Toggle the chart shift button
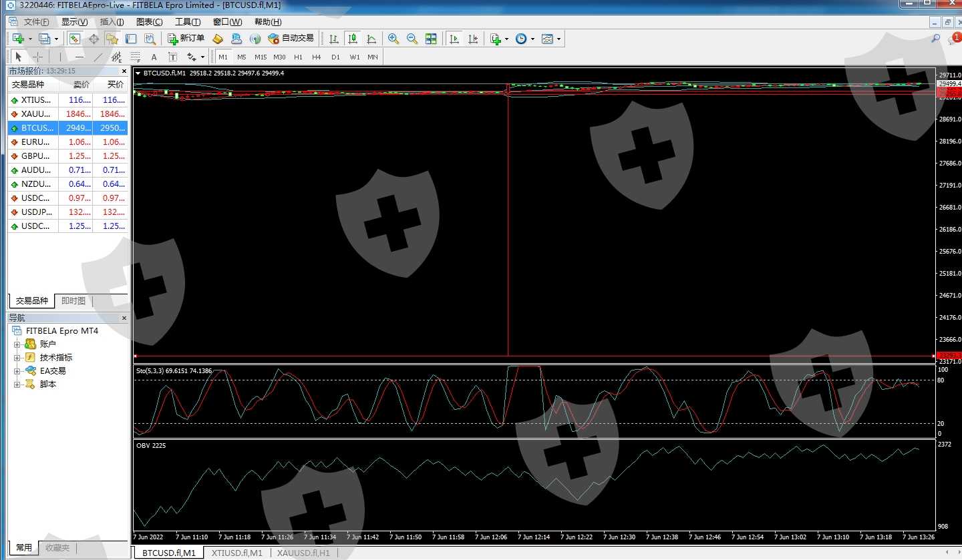962x560 pixels. [473, 39]
